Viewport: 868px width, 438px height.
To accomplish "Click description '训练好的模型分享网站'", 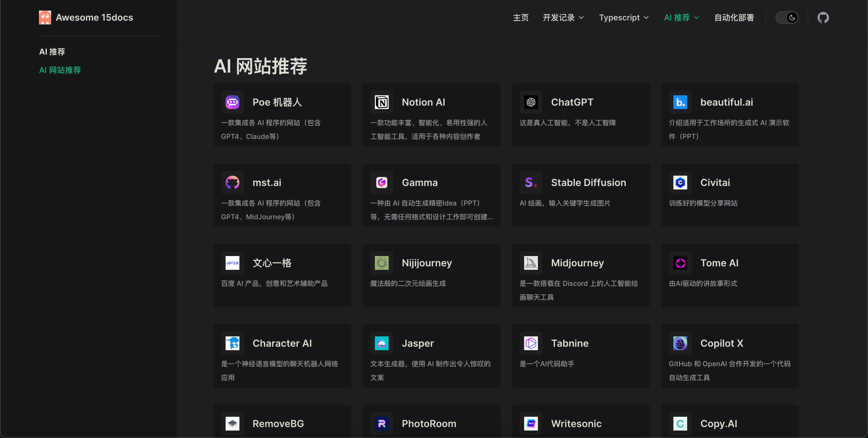I will point(703,203).
